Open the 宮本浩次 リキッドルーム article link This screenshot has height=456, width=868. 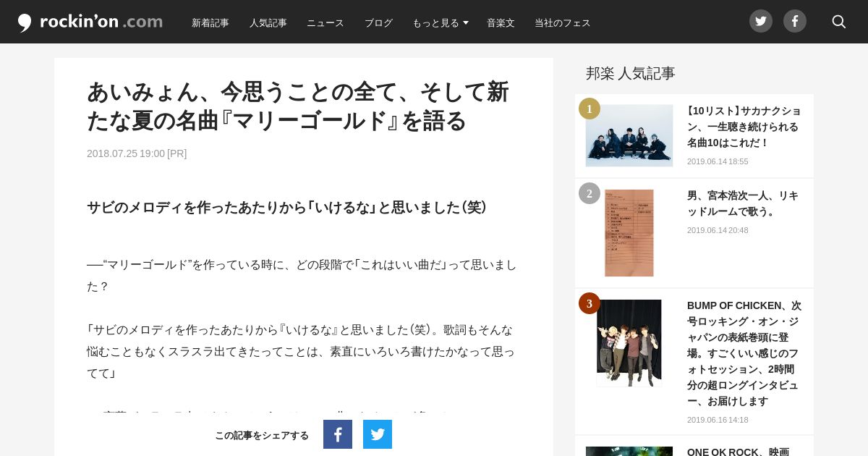(x=743, y=203)
